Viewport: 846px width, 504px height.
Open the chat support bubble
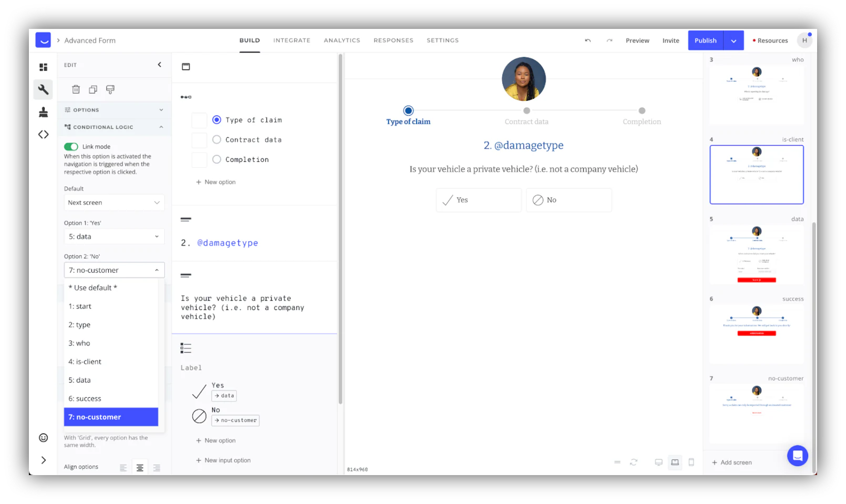pyautogui.click(x=797, y=456)
